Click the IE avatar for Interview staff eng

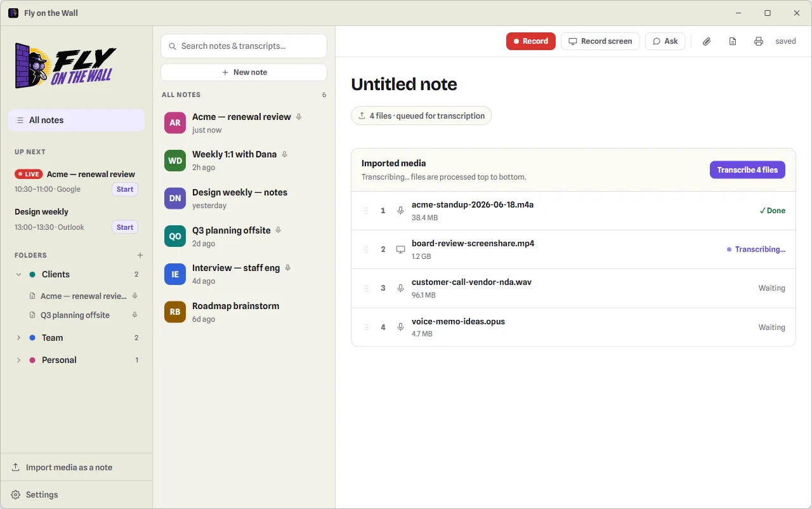point(175,274)
